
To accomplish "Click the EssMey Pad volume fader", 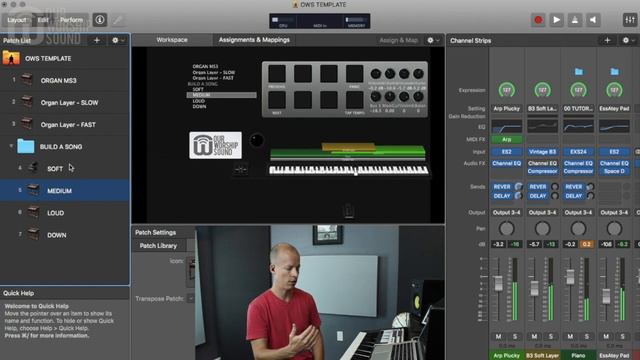I will click(606, 296).
